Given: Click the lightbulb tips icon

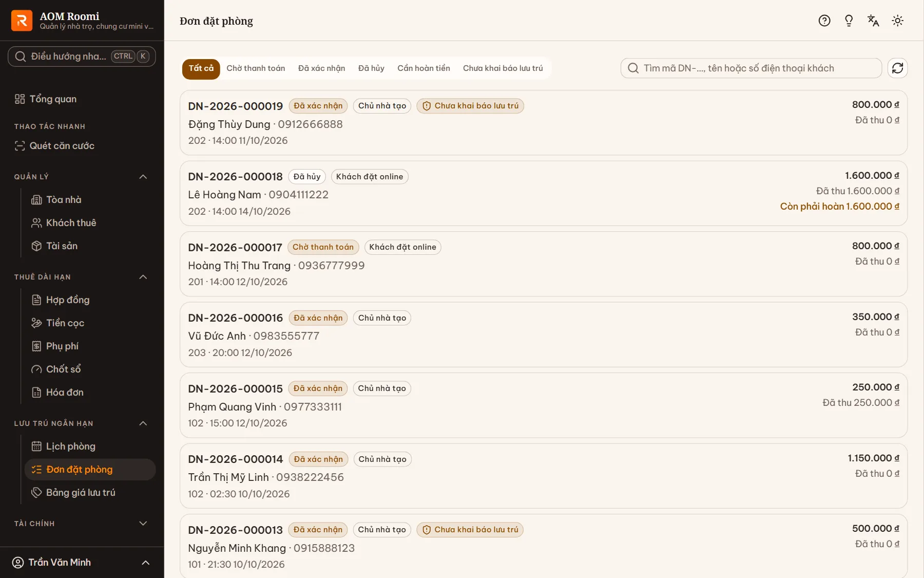Looking at the screenshot, I should click(x=849, y=21).
